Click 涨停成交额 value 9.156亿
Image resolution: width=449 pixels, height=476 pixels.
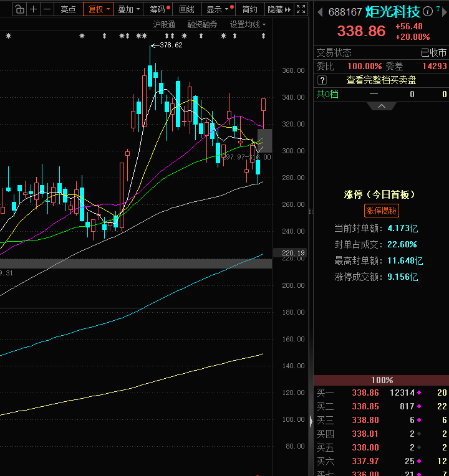(x=403, y=277)
